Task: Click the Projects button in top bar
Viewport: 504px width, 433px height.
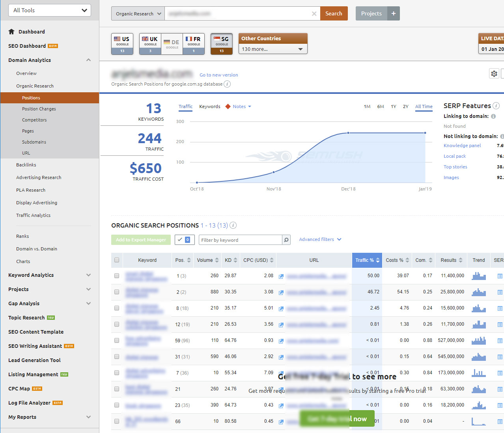Action: tap(371, 13)
